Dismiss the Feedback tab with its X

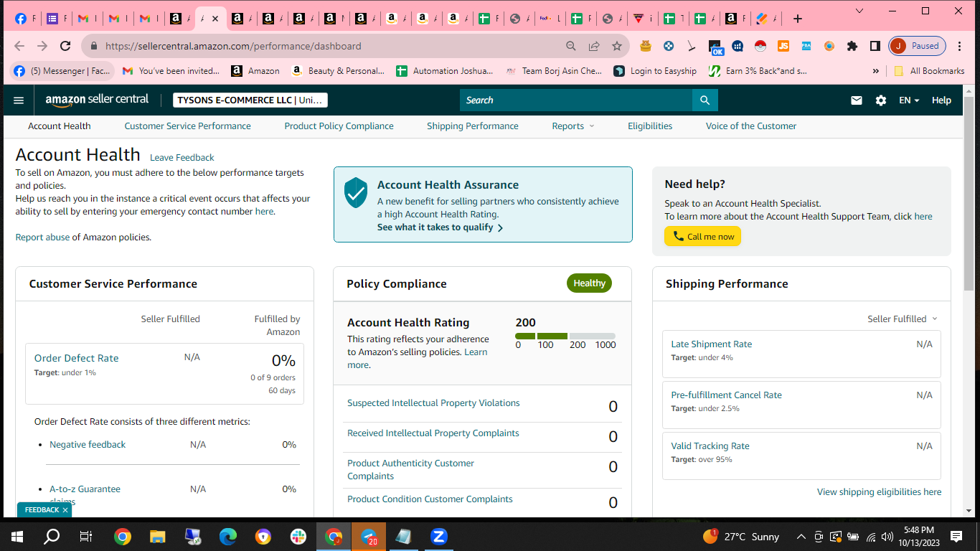coord(65,510)
